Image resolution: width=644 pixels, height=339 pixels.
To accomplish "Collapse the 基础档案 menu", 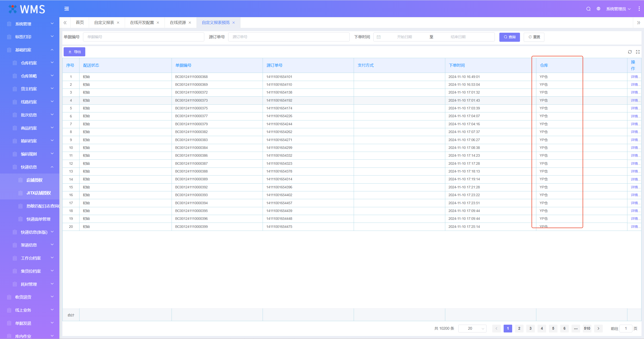I will pos(30,50).
